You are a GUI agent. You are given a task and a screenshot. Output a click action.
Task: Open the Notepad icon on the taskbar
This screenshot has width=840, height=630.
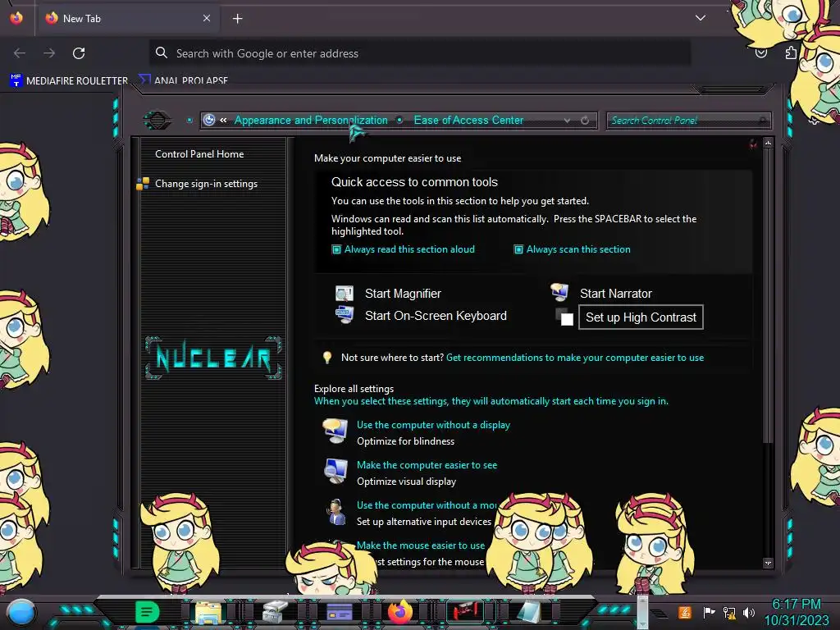click(x=529, y=612)
